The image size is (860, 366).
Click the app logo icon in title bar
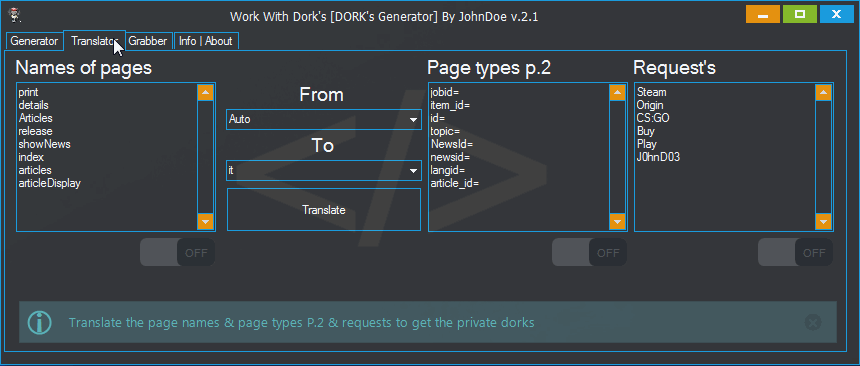pos(15,15)
